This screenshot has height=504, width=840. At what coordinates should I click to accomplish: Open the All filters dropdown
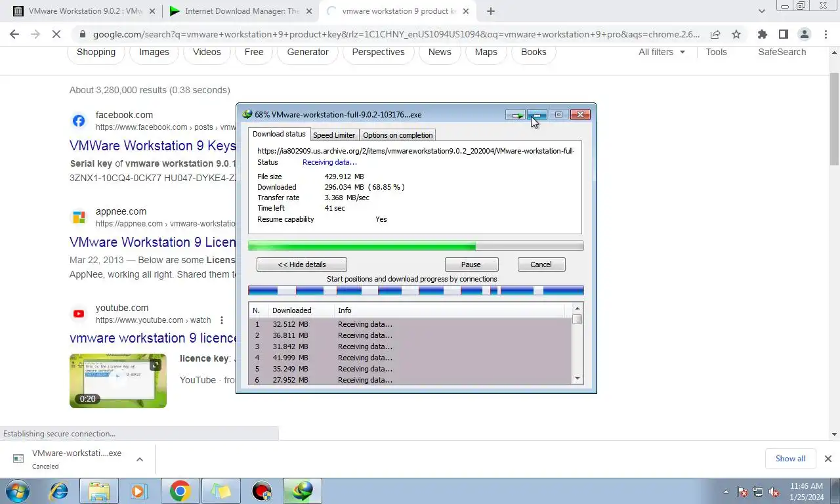click(x=661, y=52)
